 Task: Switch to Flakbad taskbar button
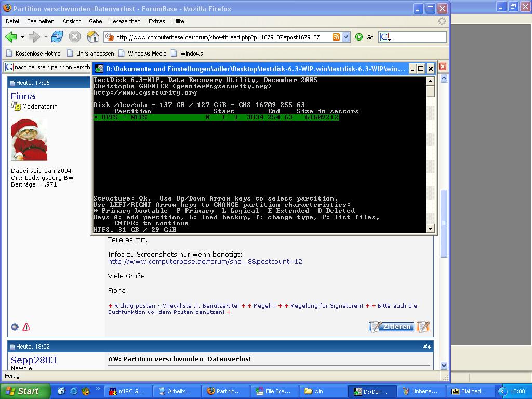click(x=470, y=391)
